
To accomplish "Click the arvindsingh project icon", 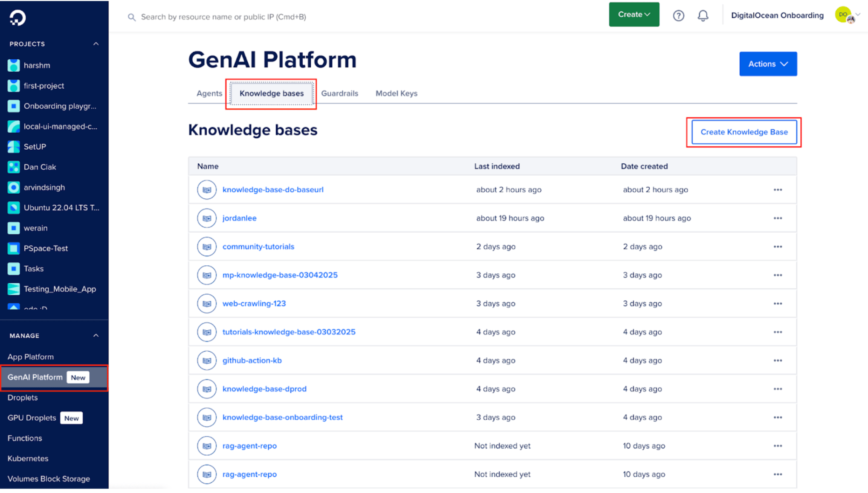I will pyautogui.click(x=14, y=187).
